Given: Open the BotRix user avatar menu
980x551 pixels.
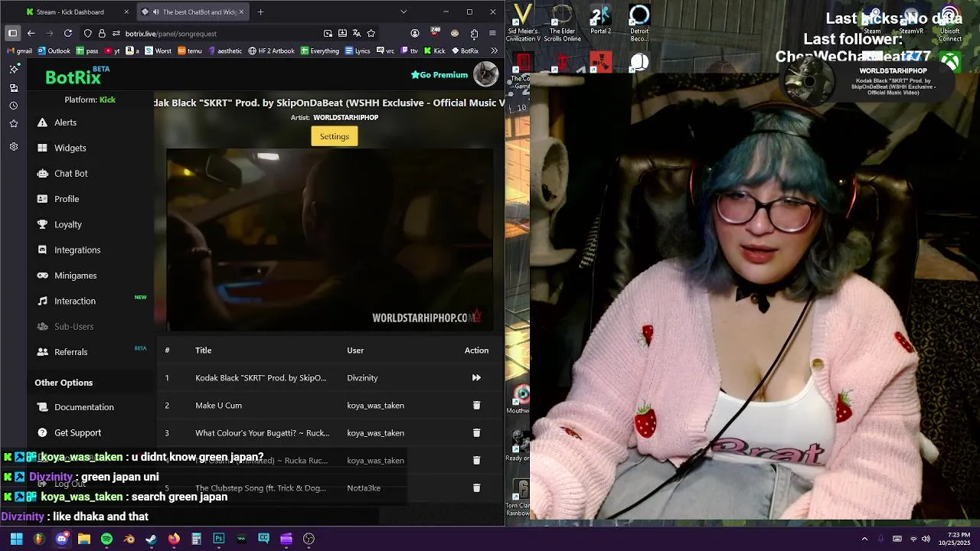Looking at the screenshot, I should (x=485, y=74).
